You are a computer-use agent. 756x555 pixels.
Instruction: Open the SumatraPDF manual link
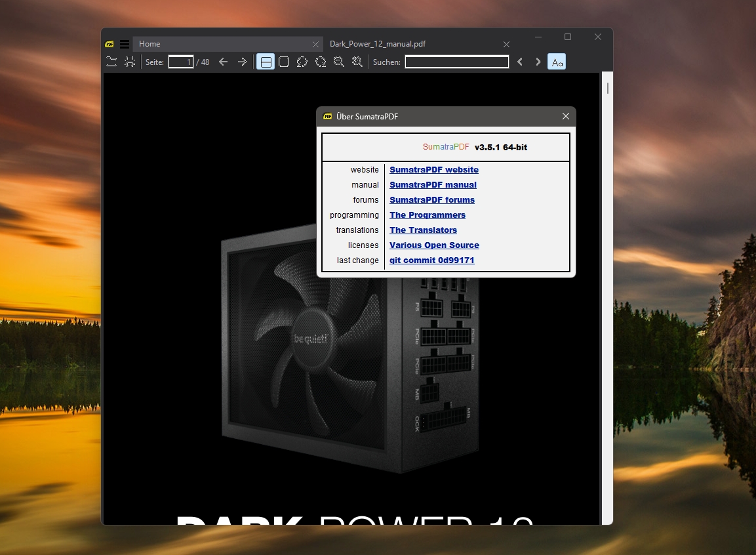(433, 185)
